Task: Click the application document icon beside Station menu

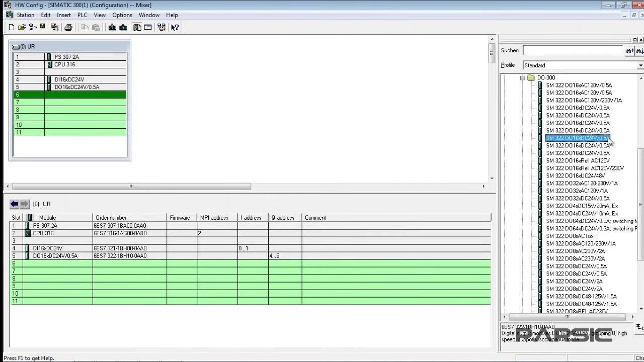Action: pos(10,15)
